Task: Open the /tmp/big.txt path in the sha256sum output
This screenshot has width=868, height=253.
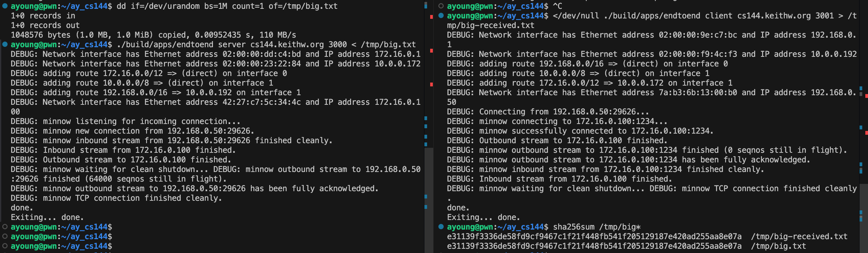Action: click(778, 246)
